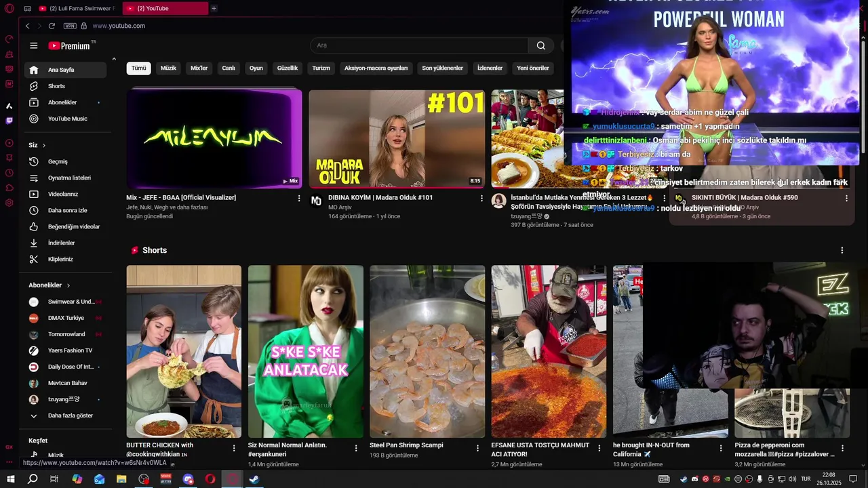
Task: Open Daha sonra izle list
Action: tap(66, 210)
